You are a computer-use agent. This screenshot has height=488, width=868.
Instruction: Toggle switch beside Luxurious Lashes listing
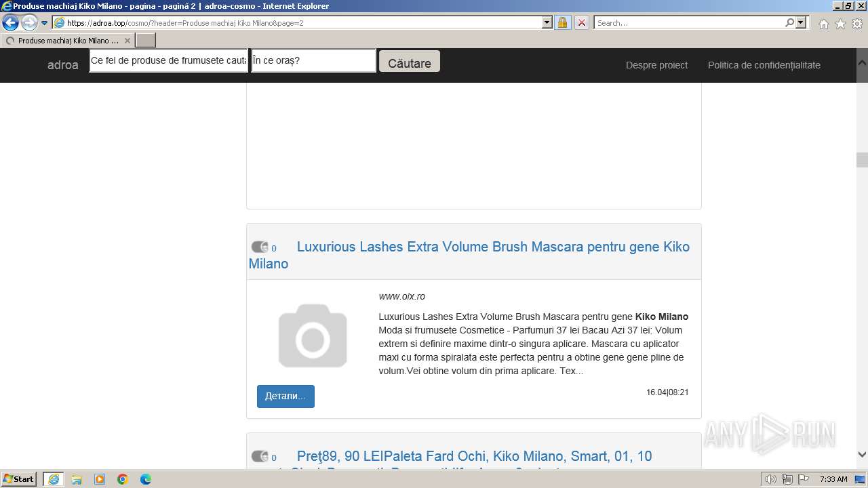(x=260, y=247)
